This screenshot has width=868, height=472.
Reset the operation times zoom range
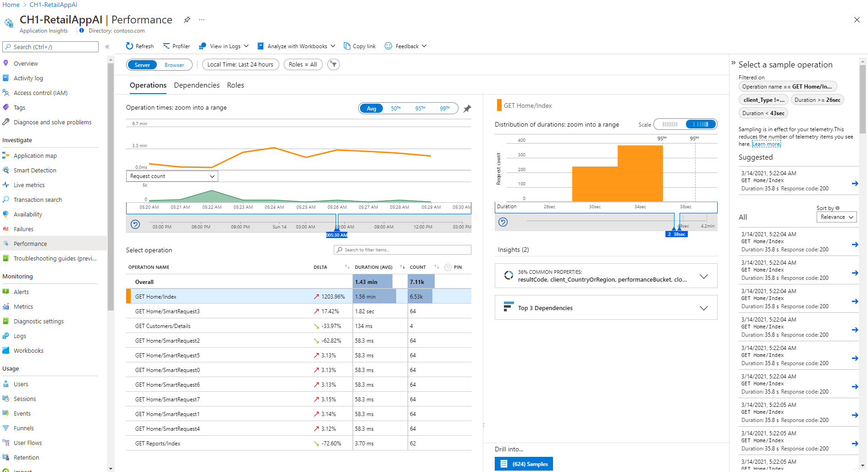135,224
